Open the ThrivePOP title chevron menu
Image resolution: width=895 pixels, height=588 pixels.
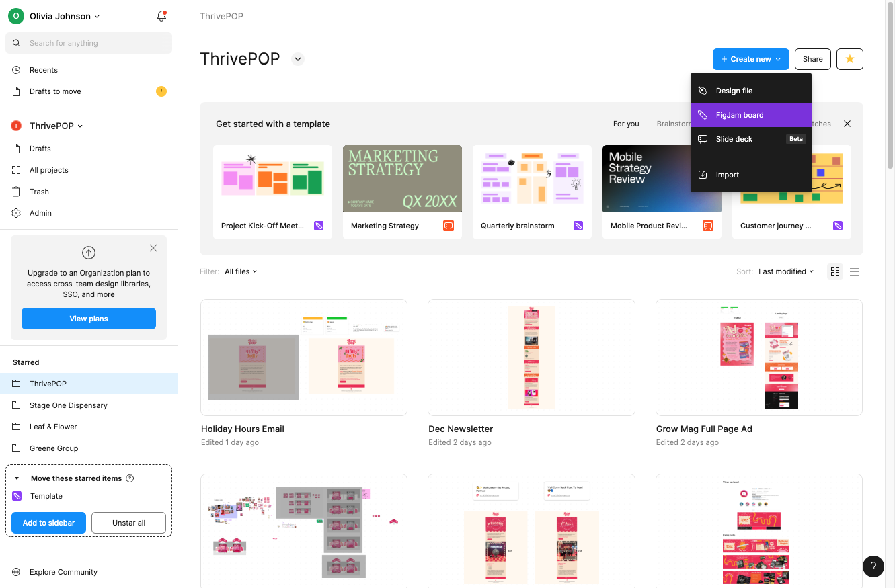tap(298, 59)
